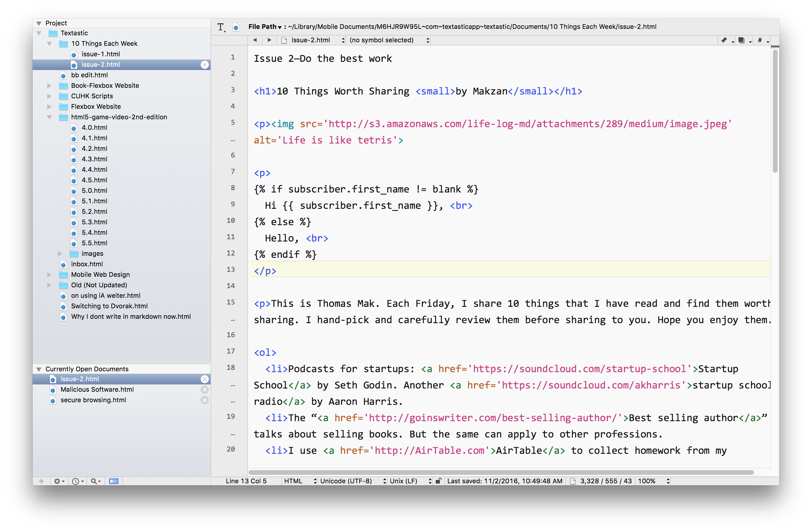Select issue-1.html in project list

101,54
